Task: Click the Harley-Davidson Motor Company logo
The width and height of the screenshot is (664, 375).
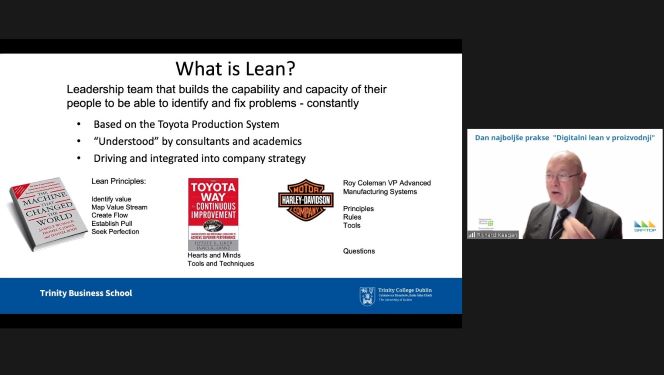Action: click(306, 200)
